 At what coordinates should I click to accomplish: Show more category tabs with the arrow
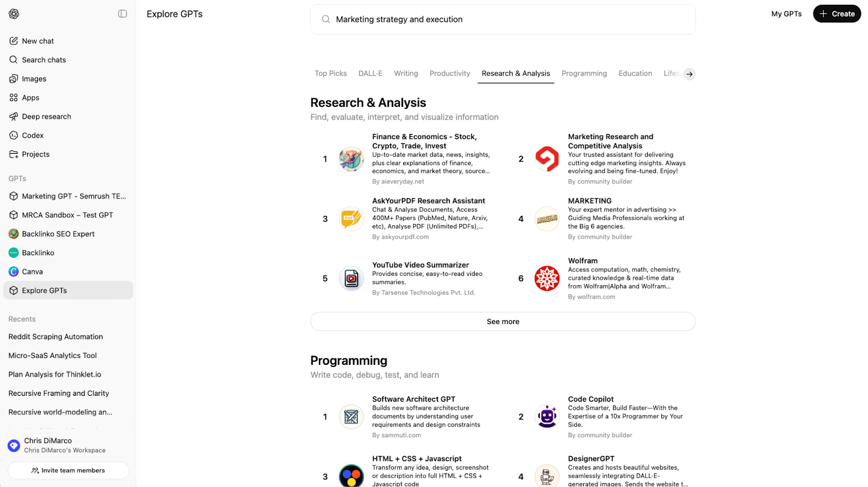tap(690, 74)
